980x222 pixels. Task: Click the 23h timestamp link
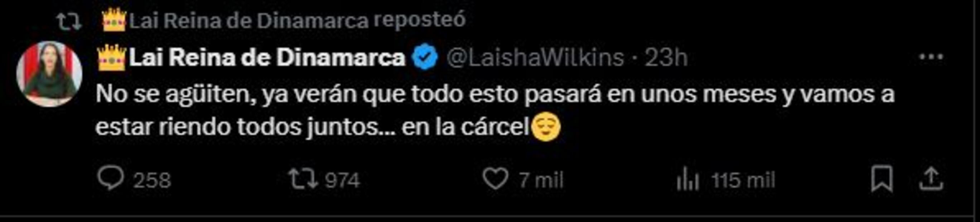tap(667, 57)
